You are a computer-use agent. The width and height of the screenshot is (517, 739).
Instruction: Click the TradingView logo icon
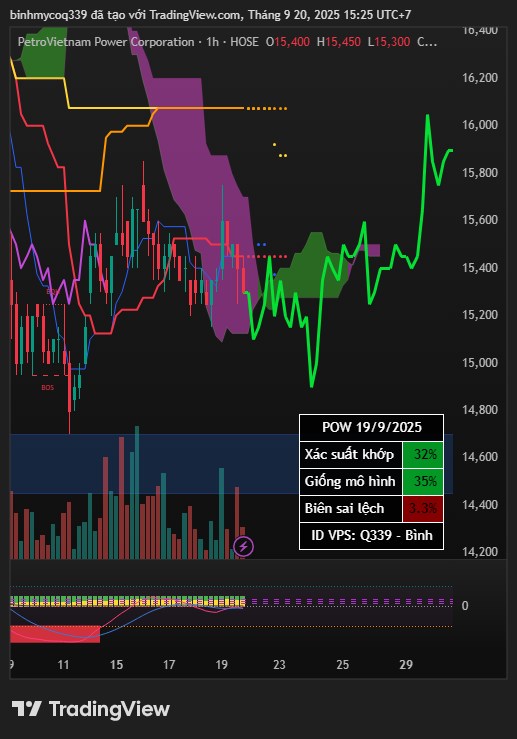click(27, 708)
